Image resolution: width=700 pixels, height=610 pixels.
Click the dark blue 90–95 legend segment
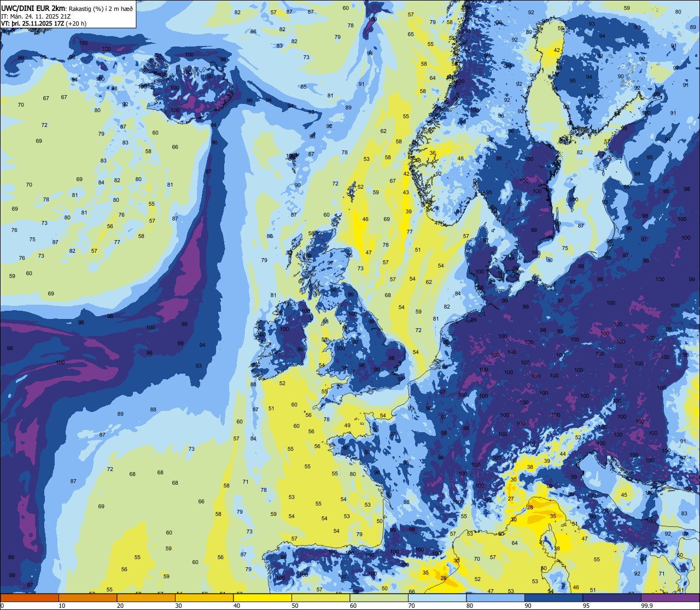click(553, 597)
